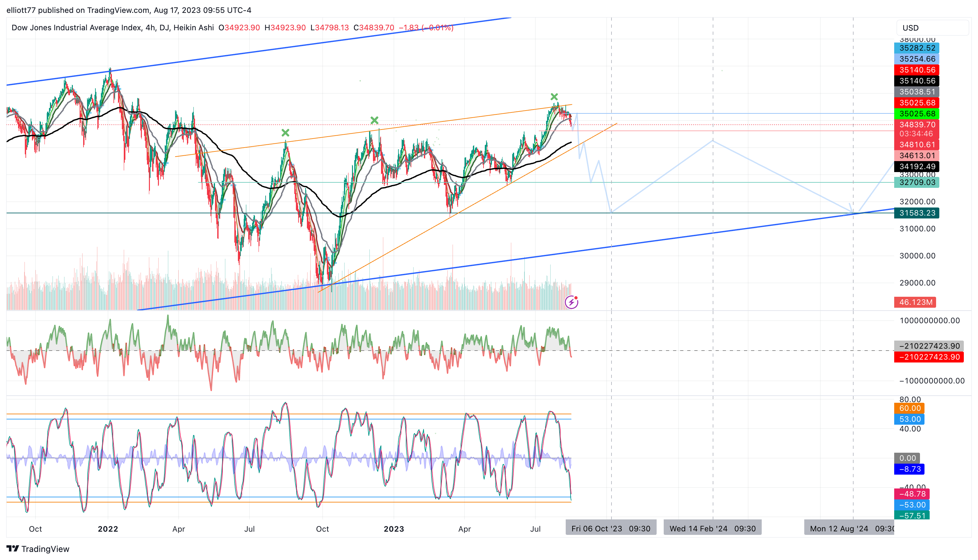Click the 34810.61 red price label
978x560 pixels.
[916, 145]
